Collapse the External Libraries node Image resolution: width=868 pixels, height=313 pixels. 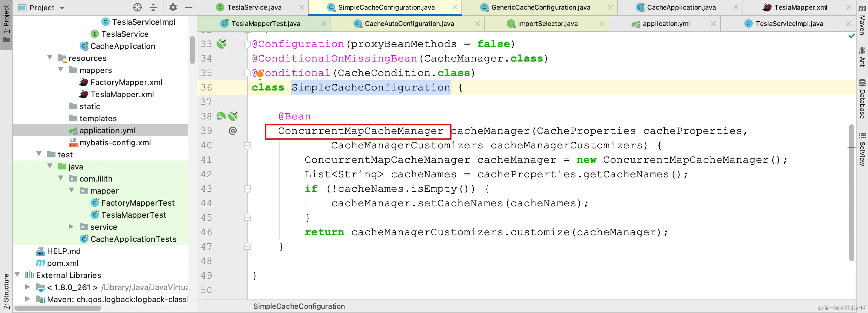click(17, 275)
